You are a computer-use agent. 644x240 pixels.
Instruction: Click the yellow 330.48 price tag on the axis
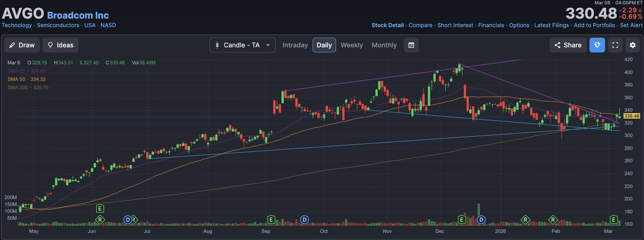pos(632,116)
